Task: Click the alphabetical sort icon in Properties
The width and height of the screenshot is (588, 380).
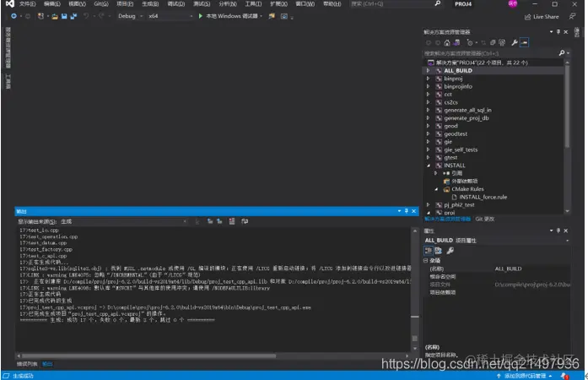Action: [x=438, y=251]
